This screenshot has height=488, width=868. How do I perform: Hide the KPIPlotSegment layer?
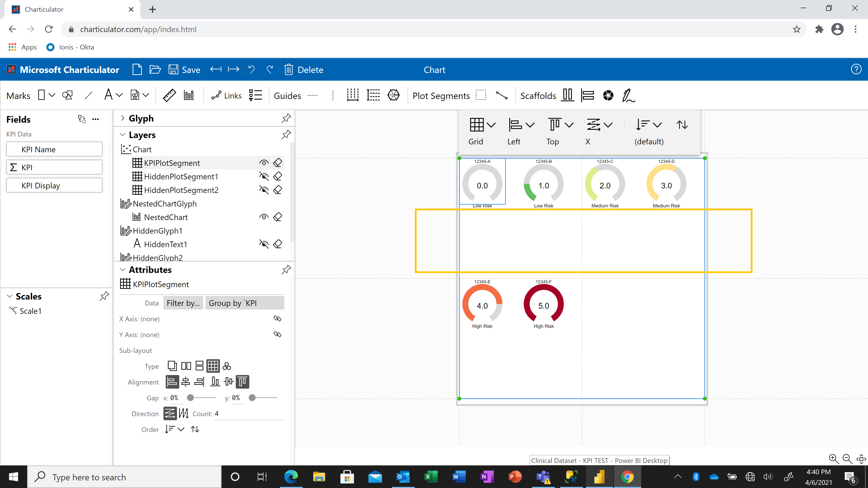tap(264, 162)
